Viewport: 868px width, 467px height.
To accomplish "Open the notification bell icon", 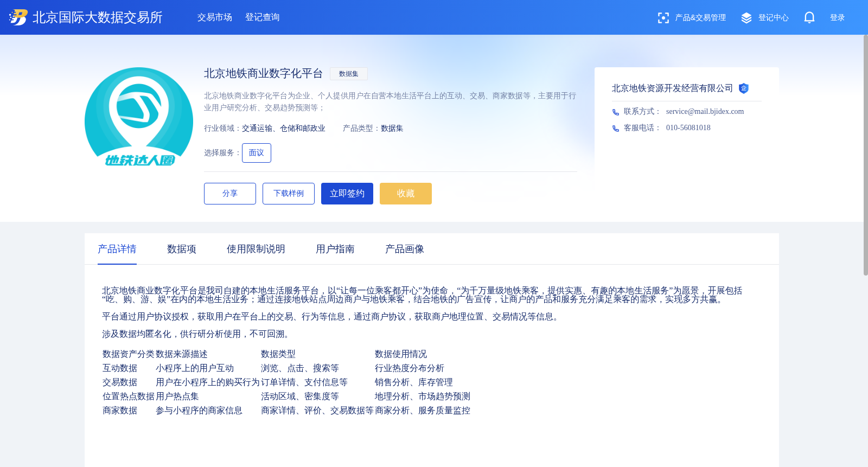I will tap(809, 17).
